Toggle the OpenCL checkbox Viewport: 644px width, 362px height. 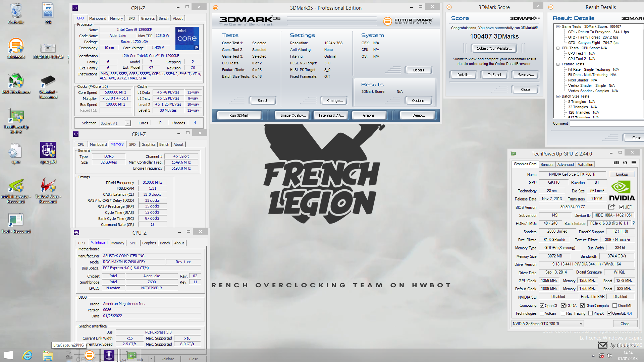tap(542, 306)
